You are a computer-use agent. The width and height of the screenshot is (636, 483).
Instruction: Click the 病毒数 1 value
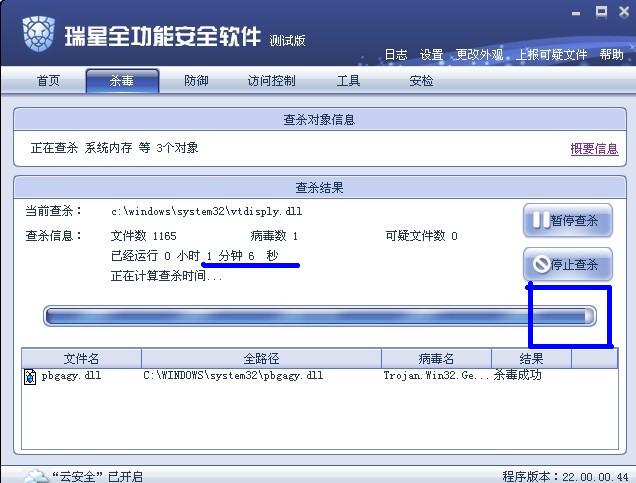coord(275,236)
